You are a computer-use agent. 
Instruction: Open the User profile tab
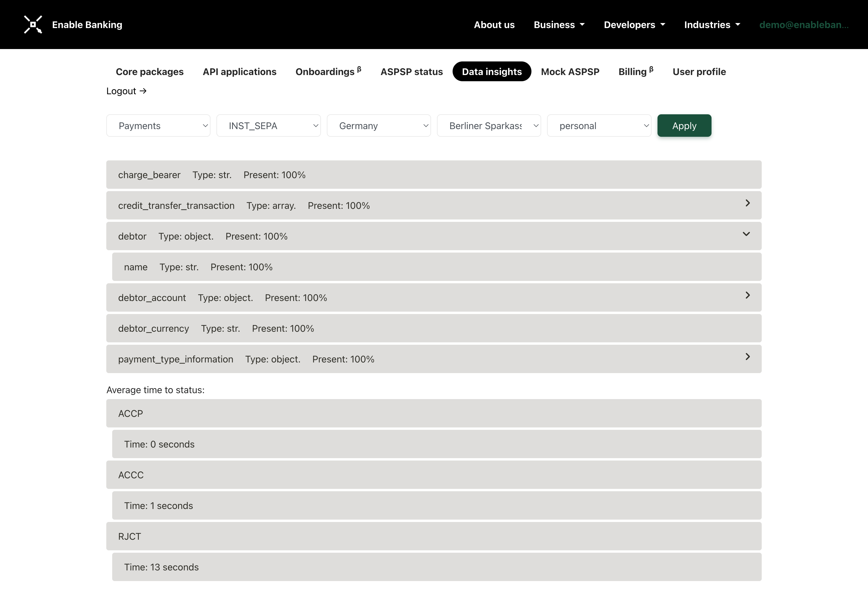699,71
